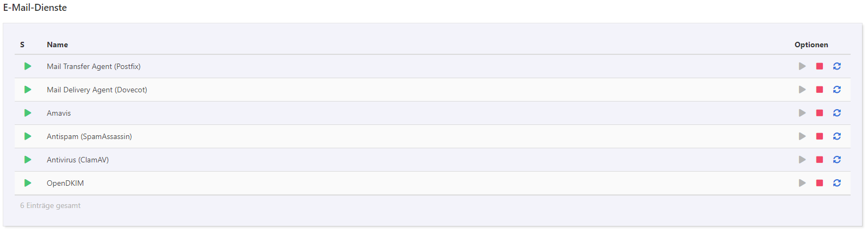Stop the Antispam (SpamAssassin) service

tap(820, 136)
